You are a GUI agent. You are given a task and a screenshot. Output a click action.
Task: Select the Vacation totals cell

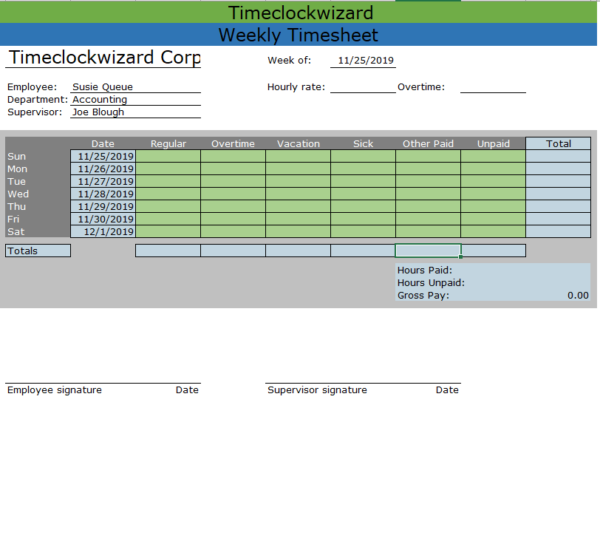tap(298, 251)
